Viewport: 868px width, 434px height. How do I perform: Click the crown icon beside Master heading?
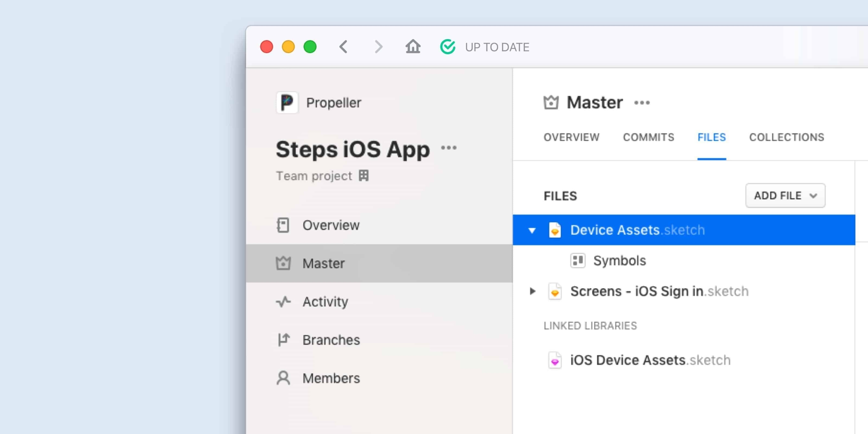coord(551,102)
